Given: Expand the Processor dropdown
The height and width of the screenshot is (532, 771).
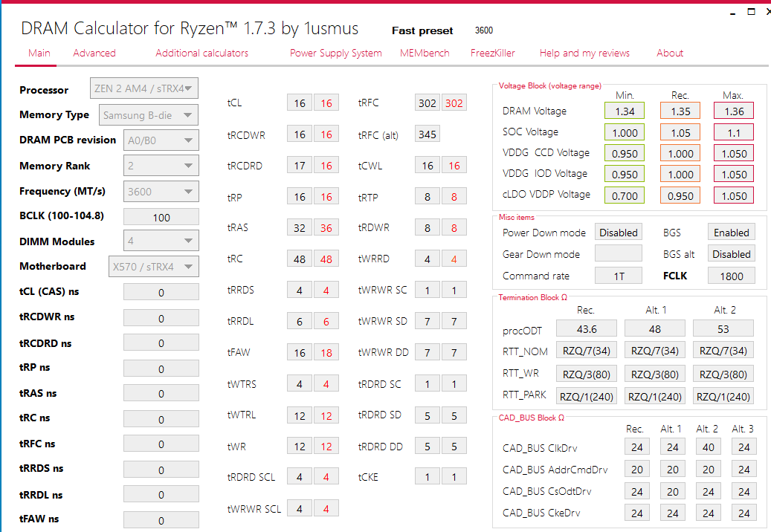Looking at the screenshot, I should point(144,88).
